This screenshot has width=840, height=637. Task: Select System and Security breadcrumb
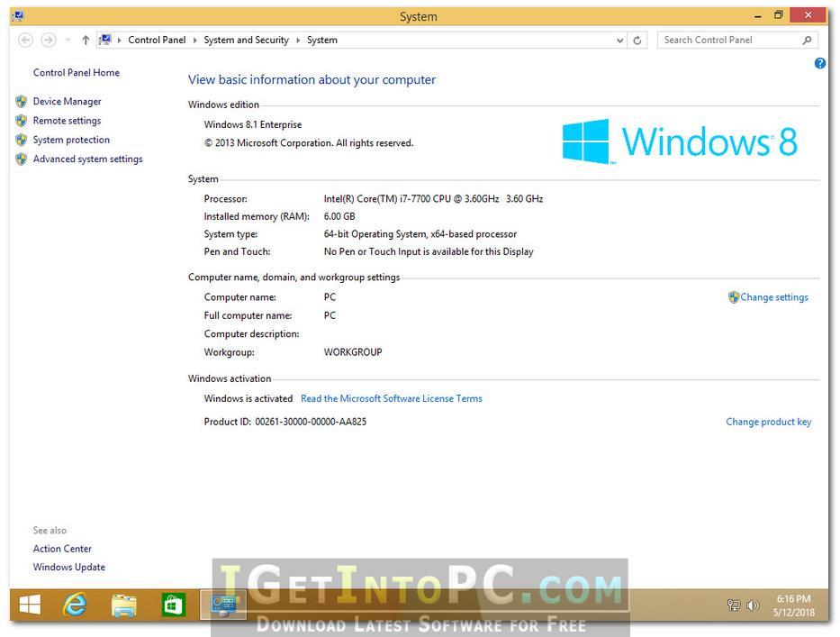pos(246,41)
